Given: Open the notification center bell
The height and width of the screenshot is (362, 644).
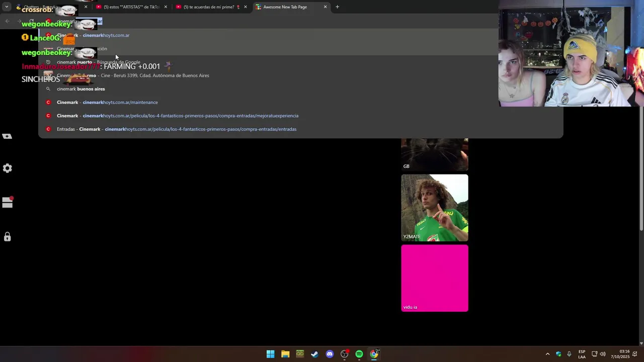Looking at the screenshot, I should [635, 354].
